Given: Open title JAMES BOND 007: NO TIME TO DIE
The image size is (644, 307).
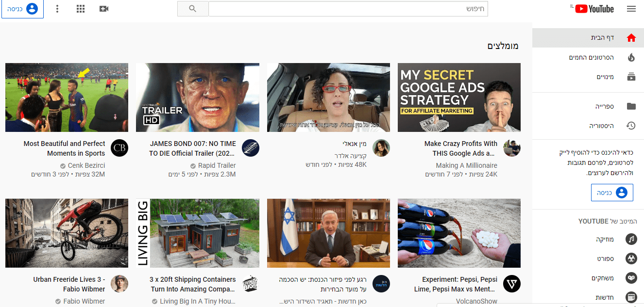Looking at the screenshot, I should click(x=192, y=148).
